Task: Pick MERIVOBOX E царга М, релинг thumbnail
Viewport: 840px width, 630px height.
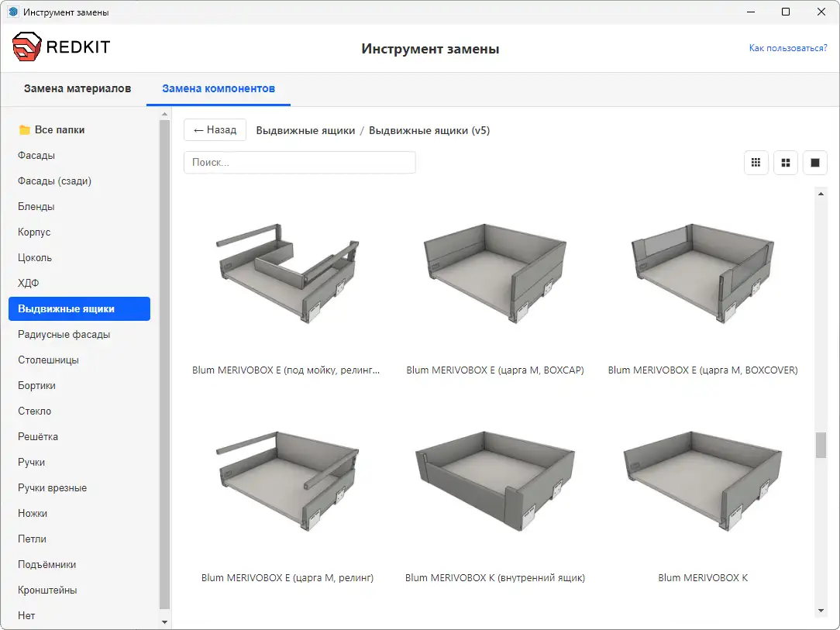Action: pyautogui.click(x=287, y=480)
